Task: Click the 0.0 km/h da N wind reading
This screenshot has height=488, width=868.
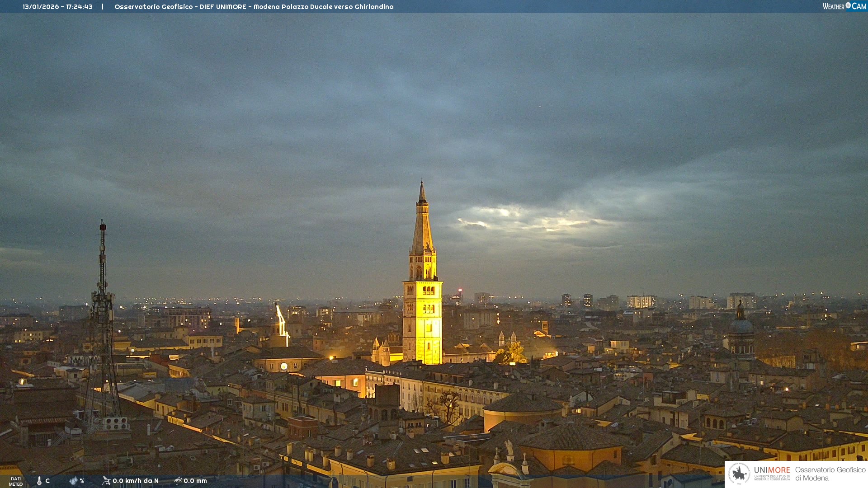Action: 136,481
